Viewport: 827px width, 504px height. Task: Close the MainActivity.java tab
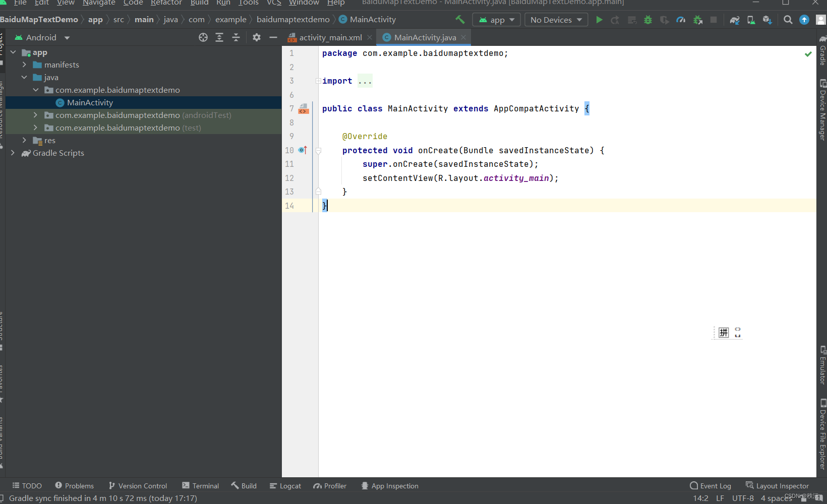pos(463,37)
